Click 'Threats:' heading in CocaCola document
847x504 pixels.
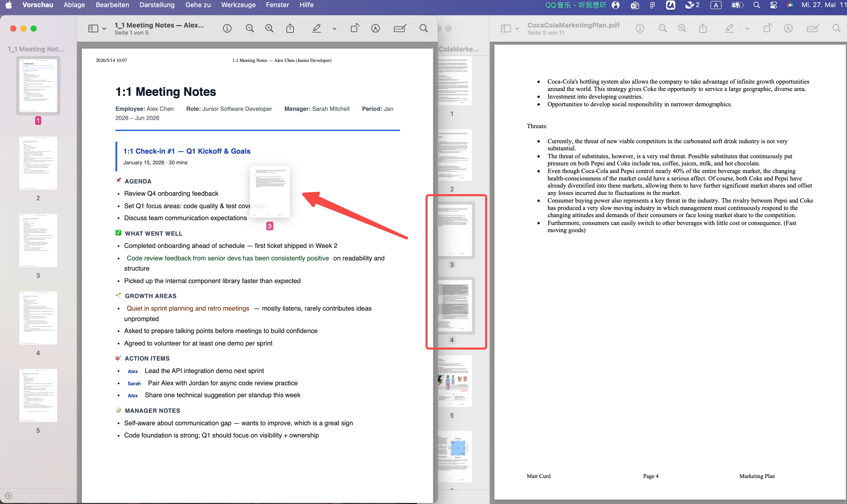point(537,126)
